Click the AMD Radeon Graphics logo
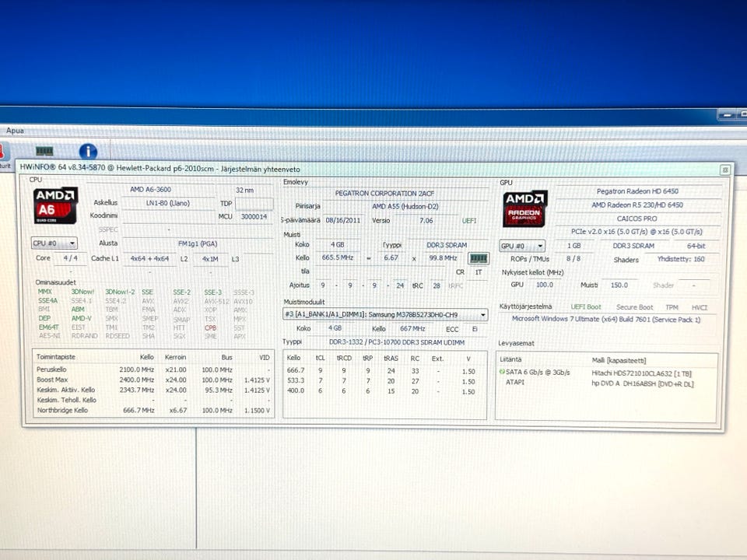This screenshot has width=747, height=560. 524,208
